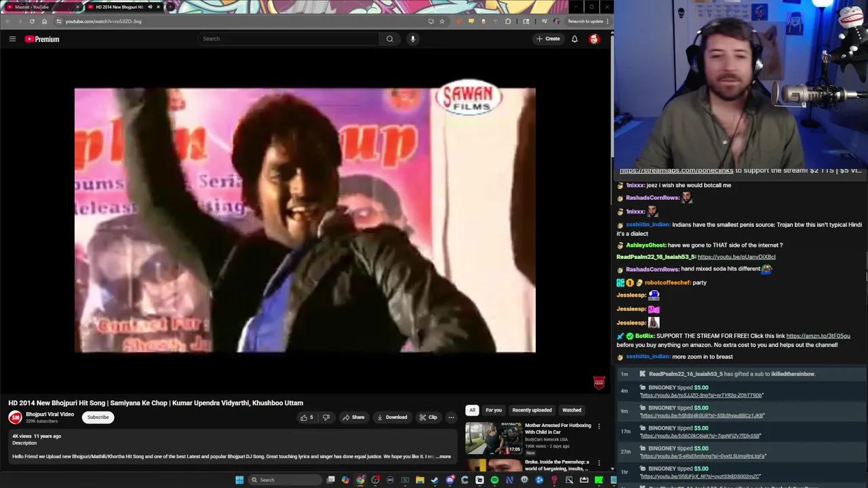Go back in browser history

7,21
